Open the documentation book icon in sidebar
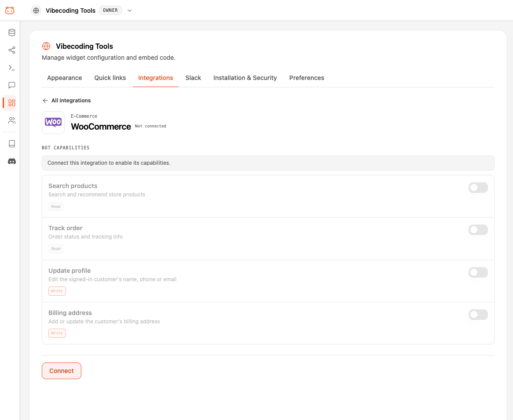 [x=12, y=144]
